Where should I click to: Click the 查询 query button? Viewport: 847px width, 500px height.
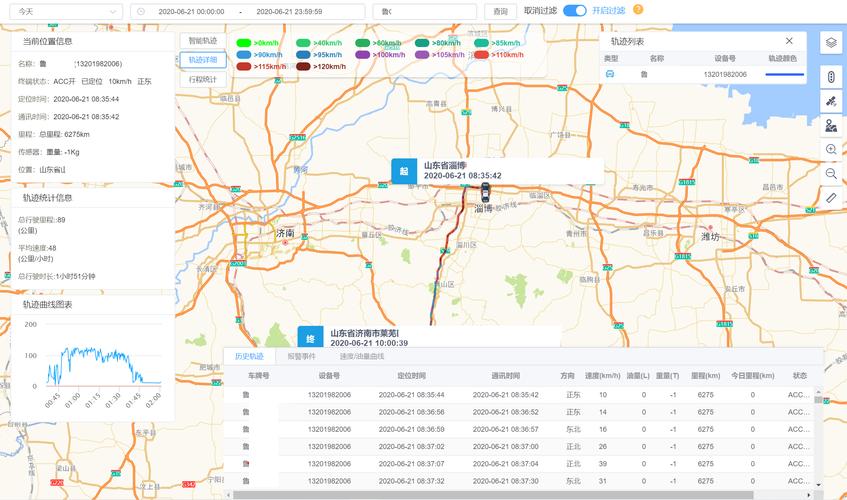click(501, 11)
